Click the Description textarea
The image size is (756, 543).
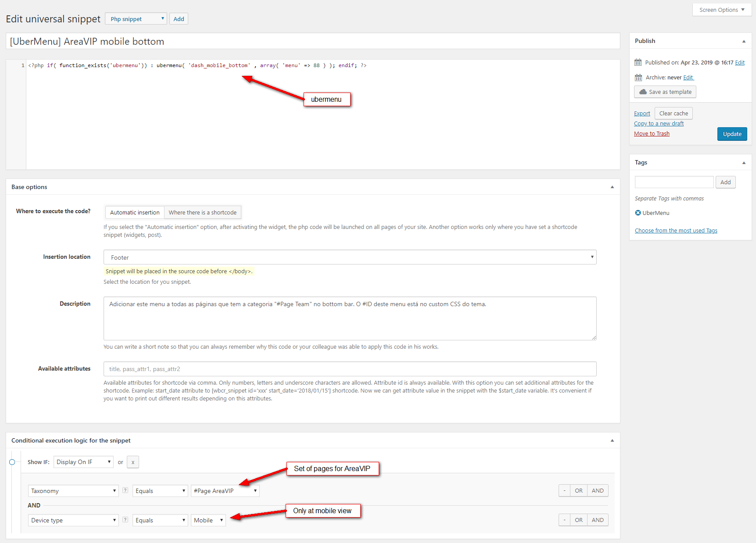(x=350, y=318)
